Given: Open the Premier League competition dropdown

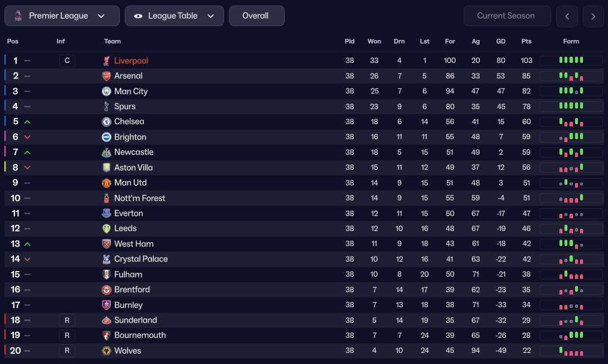Looking at the screenshot, I should pos(62,16).
